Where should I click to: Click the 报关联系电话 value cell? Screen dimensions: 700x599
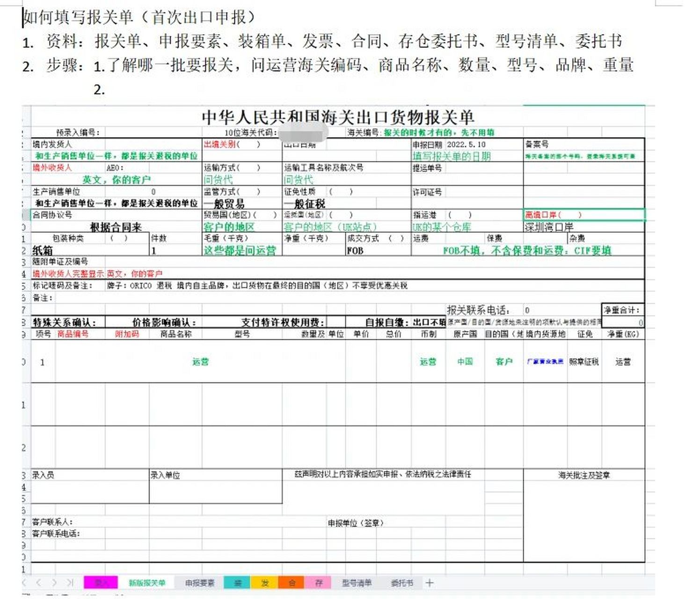click(561, 309)
